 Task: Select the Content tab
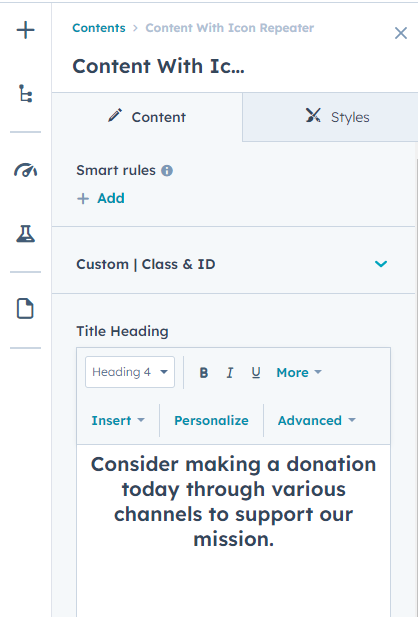(147, 117)
